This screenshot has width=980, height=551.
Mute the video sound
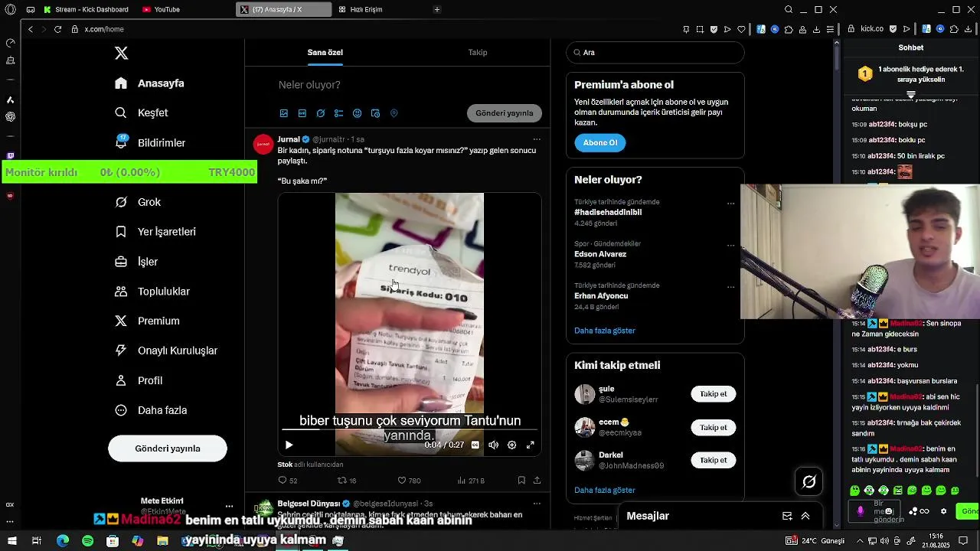tap(493, 445)
